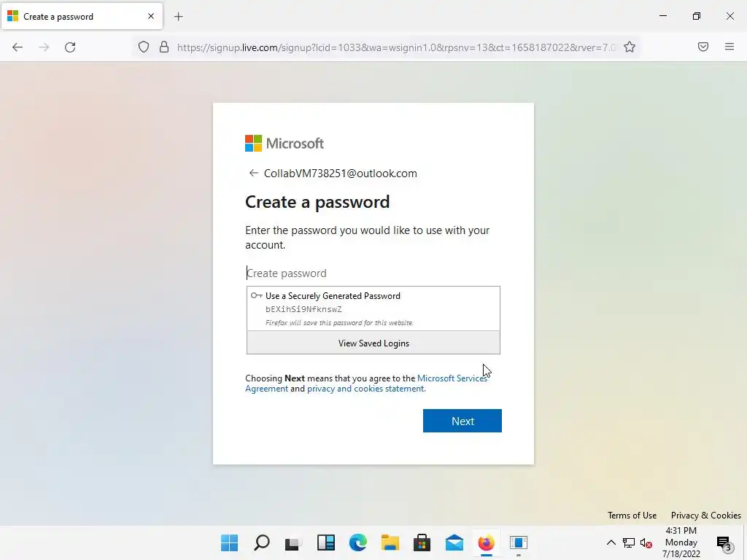This screenshot has width=747, height=560.
Task: Select the Create a password tab
Action: pos(82,17)
